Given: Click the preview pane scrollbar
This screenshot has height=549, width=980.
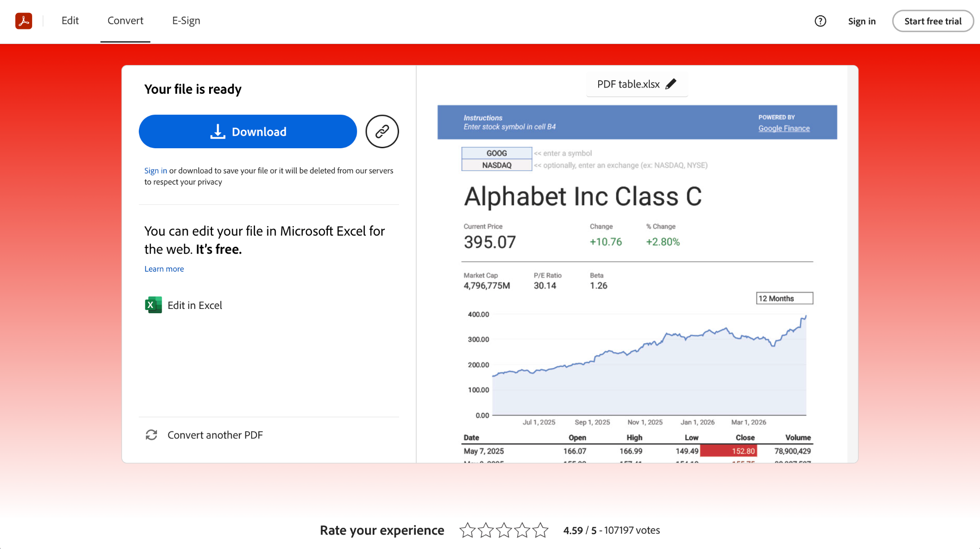Looking at the screenshot, I should [x=853, y=264].
